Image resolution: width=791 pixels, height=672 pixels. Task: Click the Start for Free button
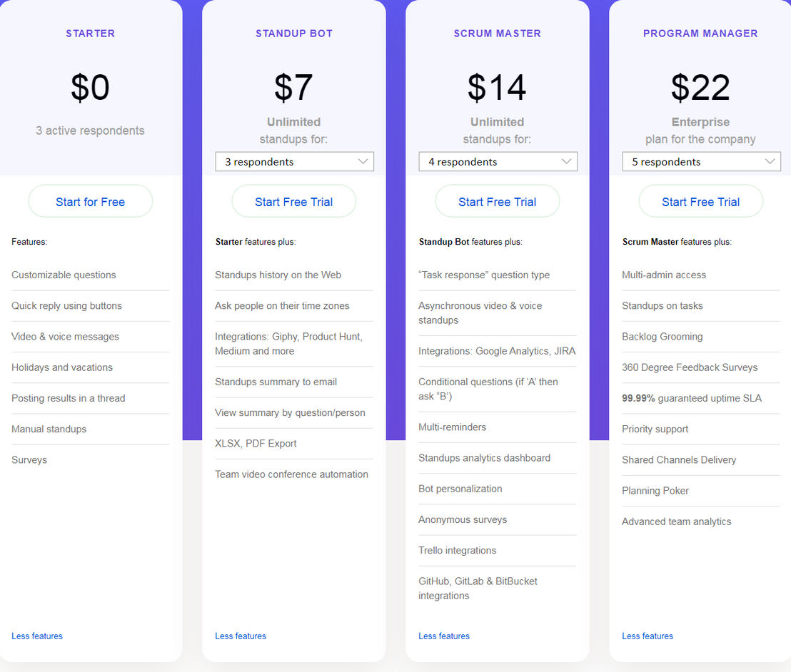click(x=90, y=202)
